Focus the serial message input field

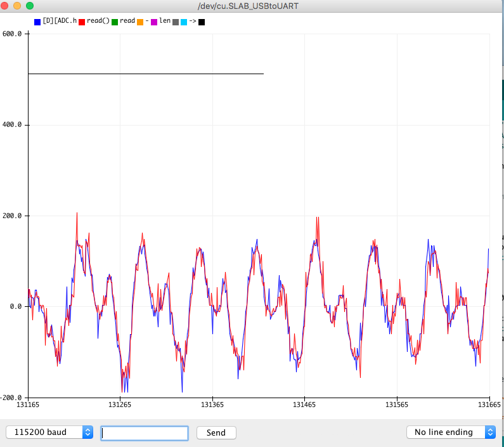coord(145,433)
